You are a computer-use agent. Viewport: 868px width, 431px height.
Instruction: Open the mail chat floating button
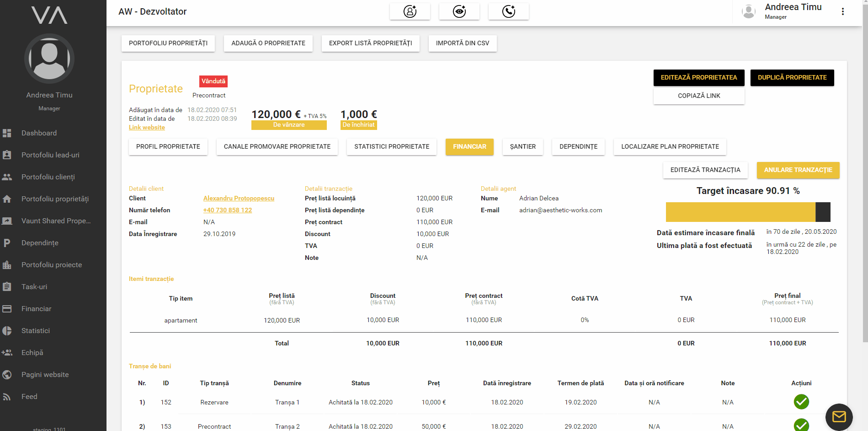839,417
